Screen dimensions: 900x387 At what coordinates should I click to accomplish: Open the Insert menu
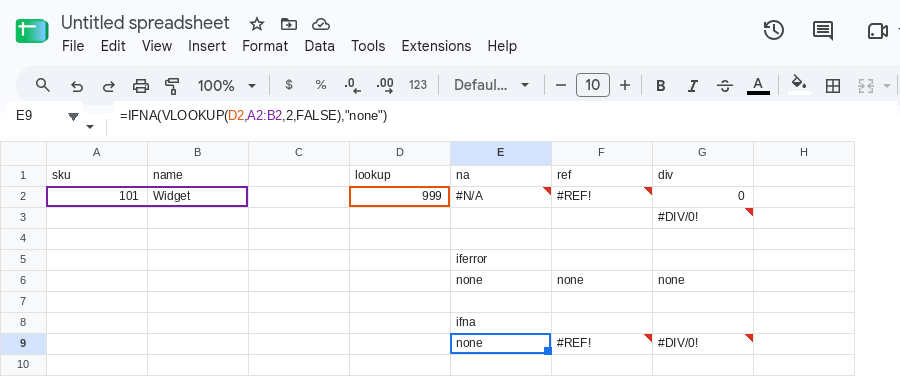[207, 46]
